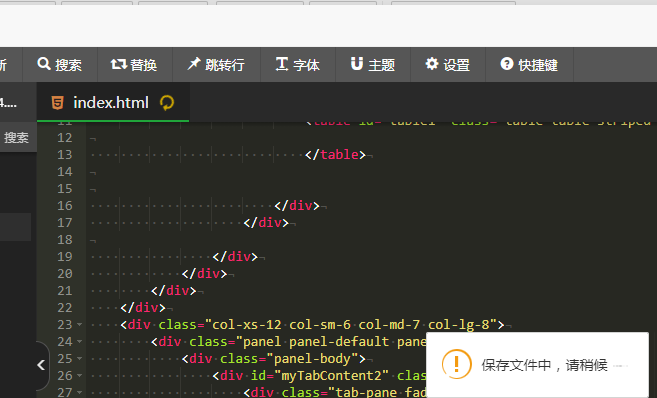Viewport: 657px width, 398px height.
Task: Toggle the left sidebar collapse arrow
Action: tap(42, 365)
